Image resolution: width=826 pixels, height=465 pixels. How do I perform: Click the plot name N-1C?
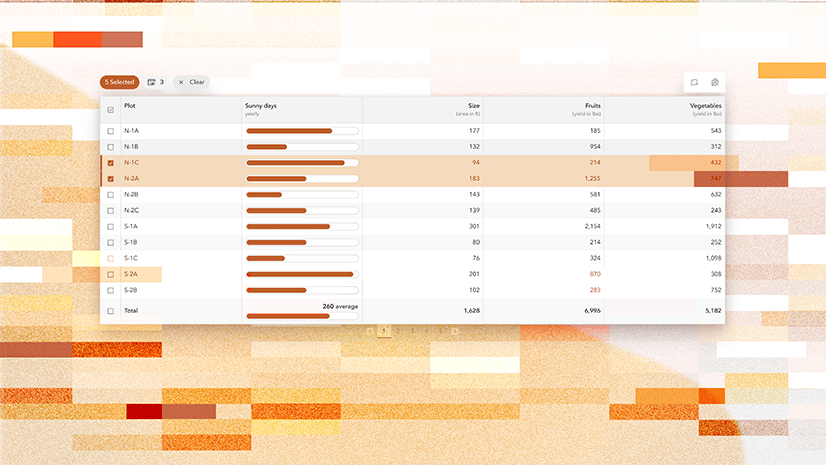[132, 163]
